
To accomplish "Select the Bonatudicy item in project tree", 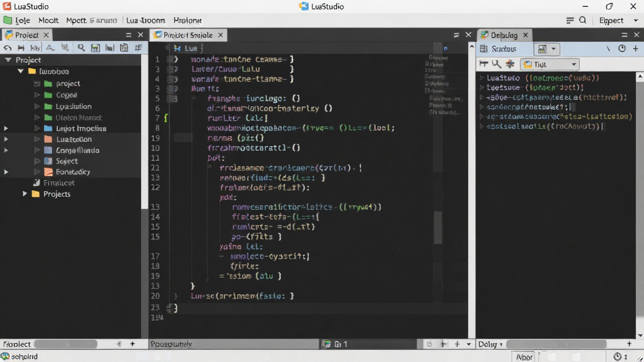I will (x=73, y=172).
